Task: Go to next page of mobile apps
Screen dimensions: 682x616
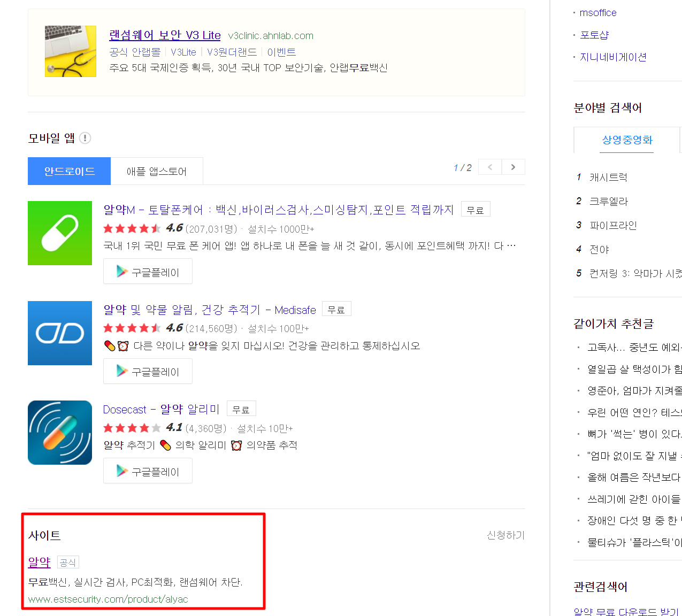Action: 513,167
